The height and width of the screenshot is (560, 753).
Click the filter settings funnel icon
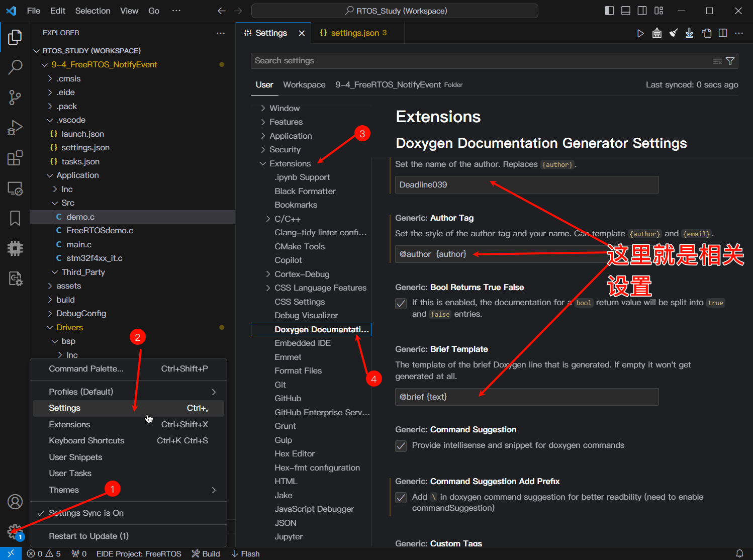730,61
